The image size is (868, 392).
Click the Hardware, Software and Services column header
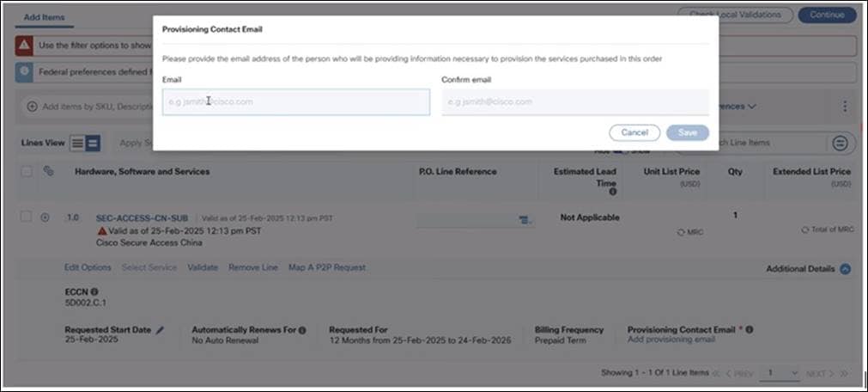(x=143, y=172)
